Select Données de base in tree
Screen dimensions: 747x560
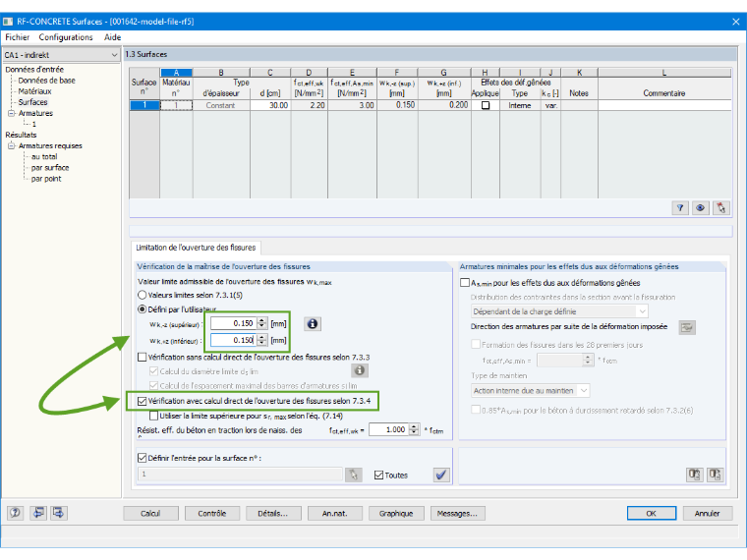[x=47, y=81]
